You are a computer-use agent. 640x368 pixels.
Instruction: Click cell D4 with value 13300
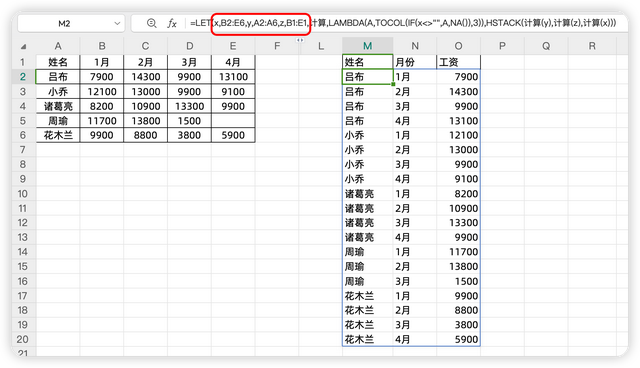tap(189, 106)
